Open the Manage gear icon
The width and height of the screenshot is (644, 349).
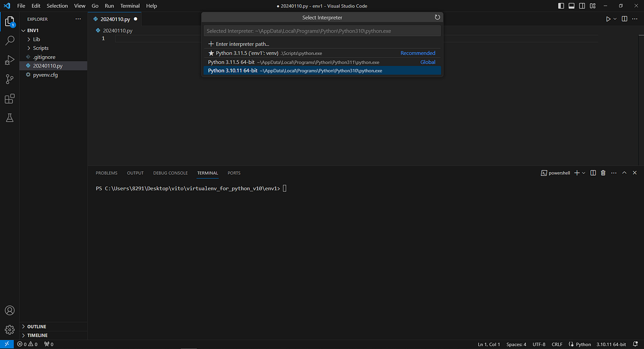[10, 329]
